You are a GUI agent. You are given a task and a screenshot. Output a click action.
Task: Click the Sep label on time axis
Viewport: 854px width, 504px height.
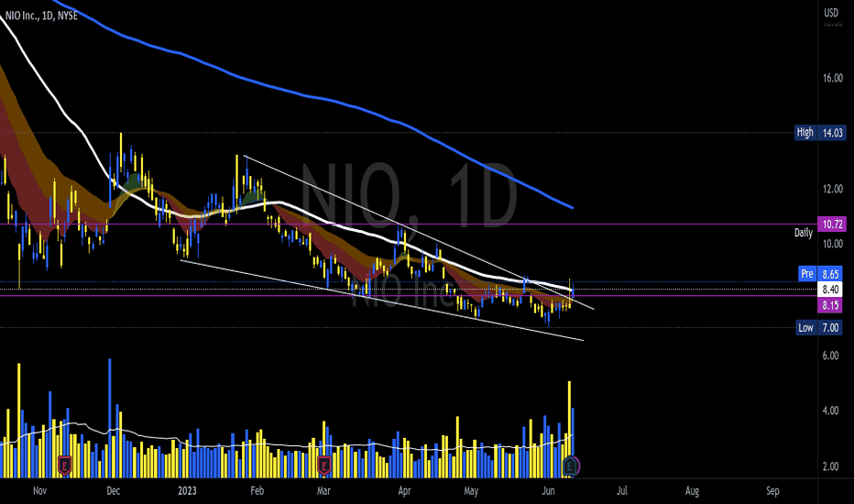click(x=772, y=491)
